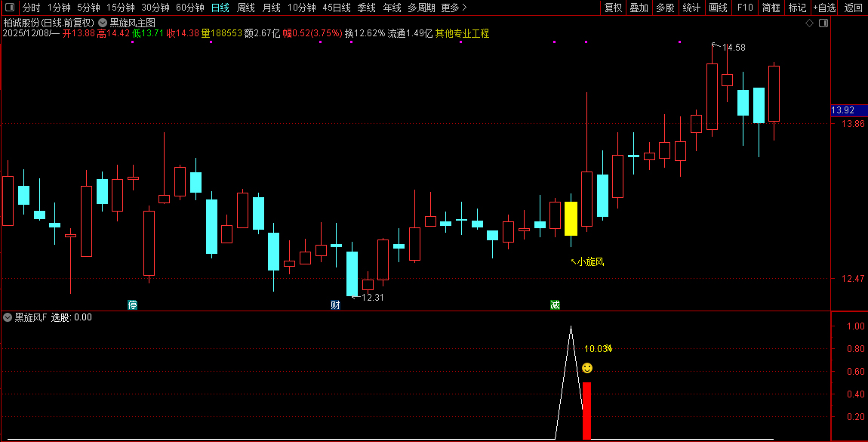Click the 12.47 axis price label
The height and width of the screenshot is (442, 868).
point(853,279)
